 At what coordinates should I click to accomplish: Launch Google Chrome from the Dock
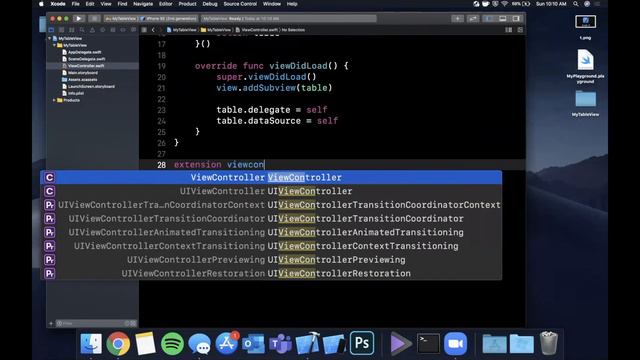pyautogui.click(x=118, y=344)
